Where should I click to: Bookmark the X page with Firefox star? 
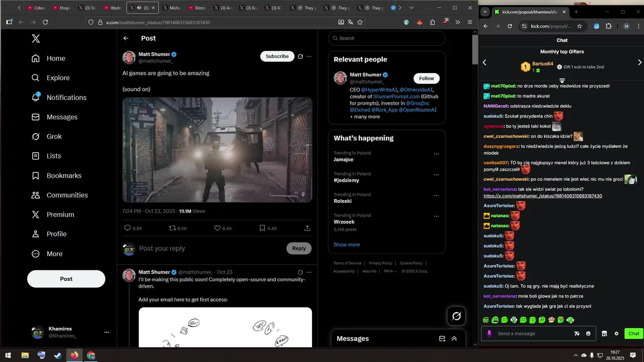[360, 22]
